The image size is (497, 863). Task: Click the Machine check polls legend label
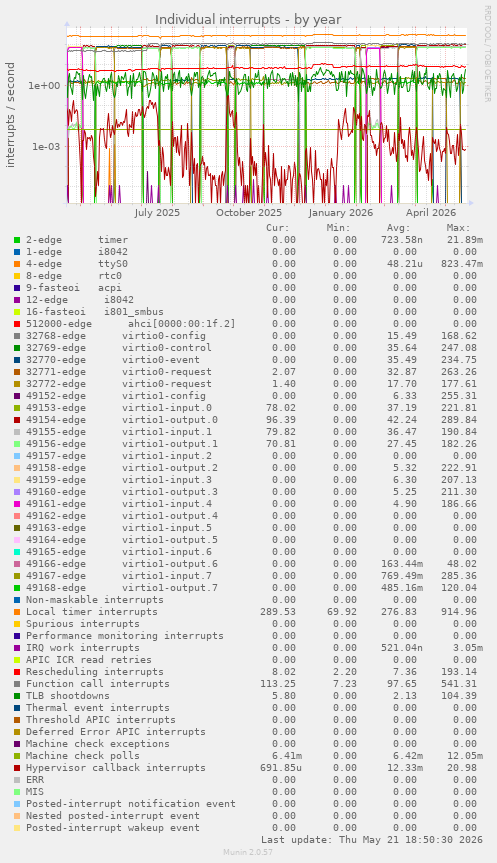(83, 756)
